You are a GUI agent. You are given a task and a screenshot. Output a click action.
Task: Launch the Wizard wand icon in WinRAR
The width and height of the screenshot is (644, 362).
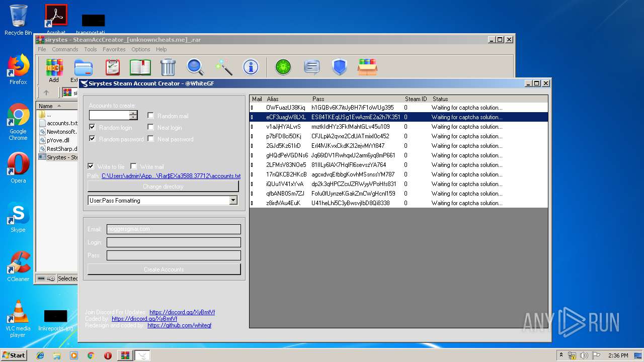point(223,67)
